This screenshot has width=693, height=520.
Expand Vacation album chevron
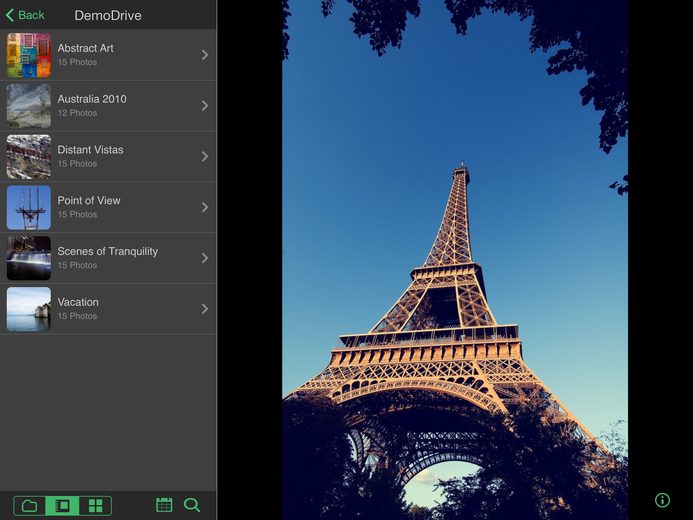205,309
